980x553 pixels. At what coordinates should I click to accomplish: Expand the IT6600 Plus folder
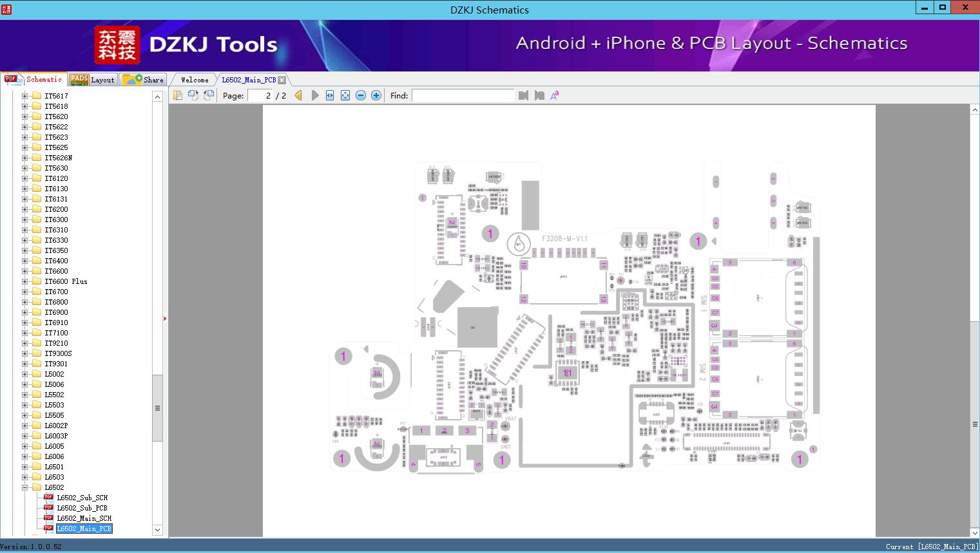coord(24,281)
